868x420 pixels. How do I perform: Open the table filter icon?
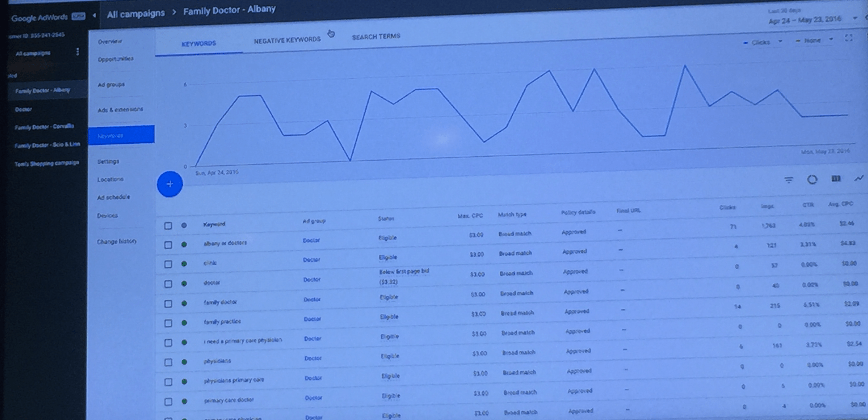789,180
